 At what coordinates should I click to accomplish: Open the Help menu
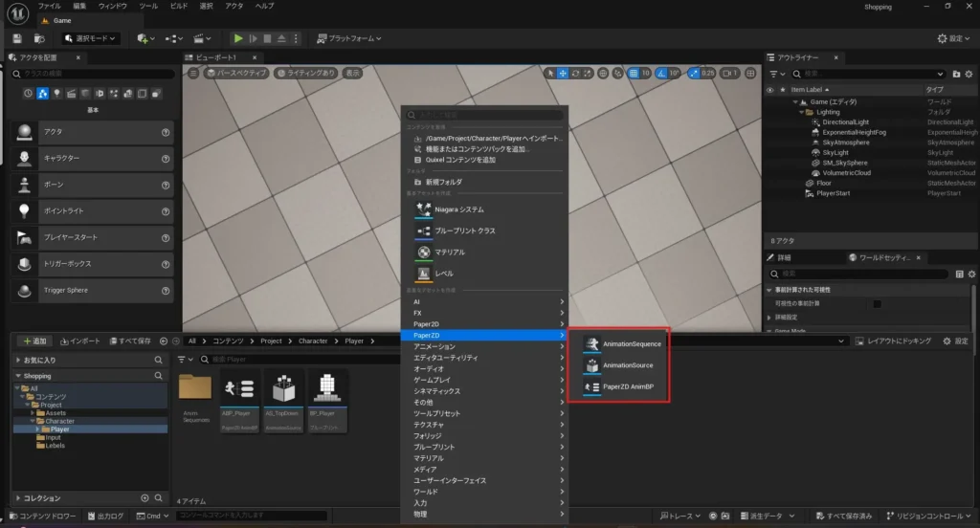pos(264,7)
